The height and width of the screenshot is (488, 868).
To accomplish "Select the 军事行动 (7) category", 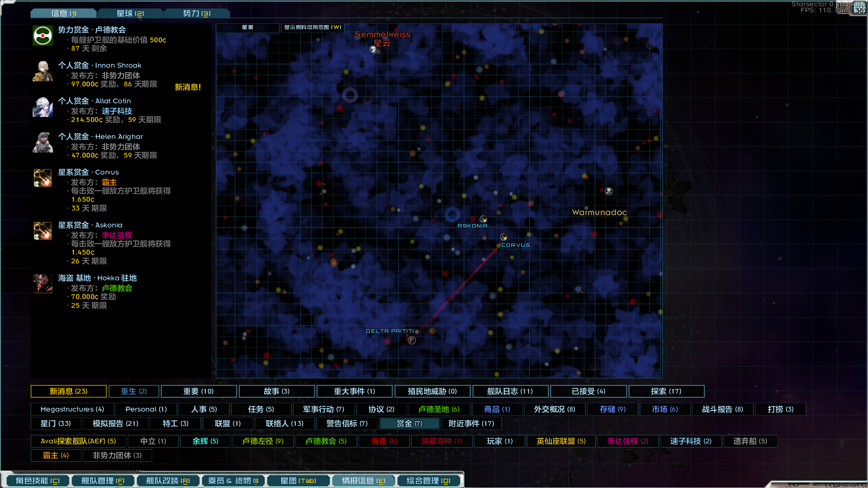I will coord(323,409).
